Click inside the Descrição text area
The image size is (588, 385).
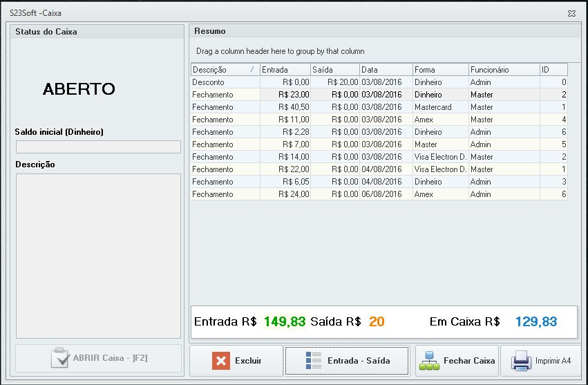pos(98,255)
